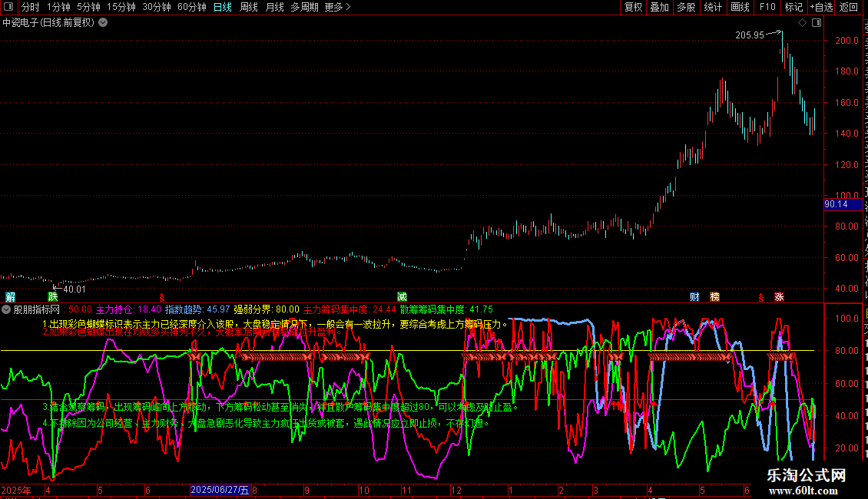Open dropdown next to 中瓷电子(日线.前复权)

(x=103, y=23)
